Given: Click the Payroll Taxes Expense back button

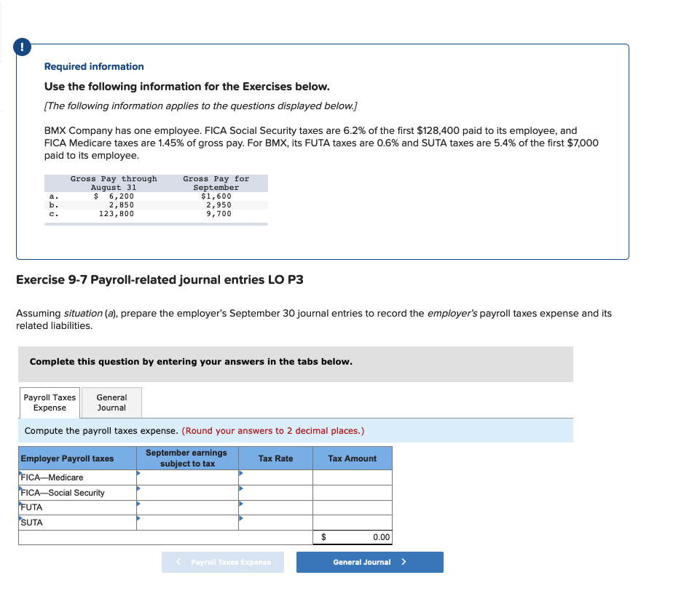Looking at the screenshot, I should (222, 562).
